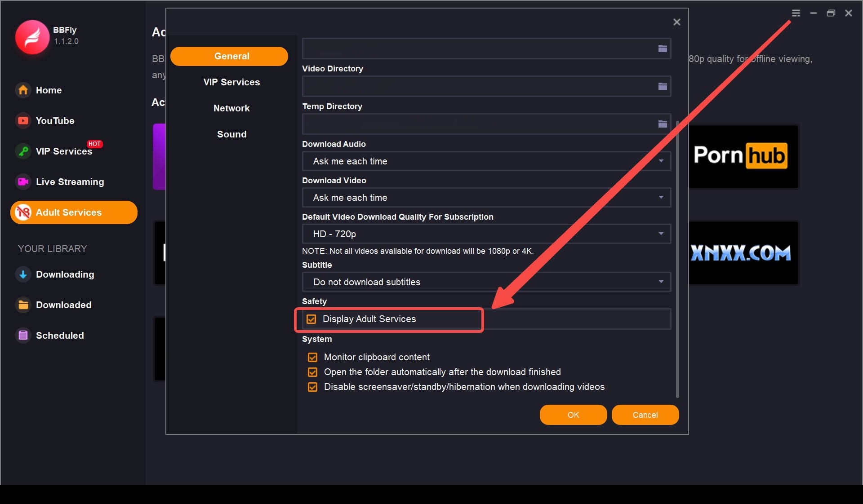The height and width of the screenshot is (504, 863).
Task: Open VIP Services from the sidebar
Action: pyautogui.click(x=64, y=151)
